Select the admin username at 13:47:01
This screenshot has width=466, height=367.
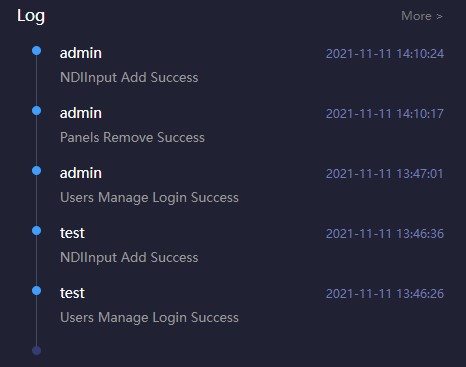(x=81, y=173)
